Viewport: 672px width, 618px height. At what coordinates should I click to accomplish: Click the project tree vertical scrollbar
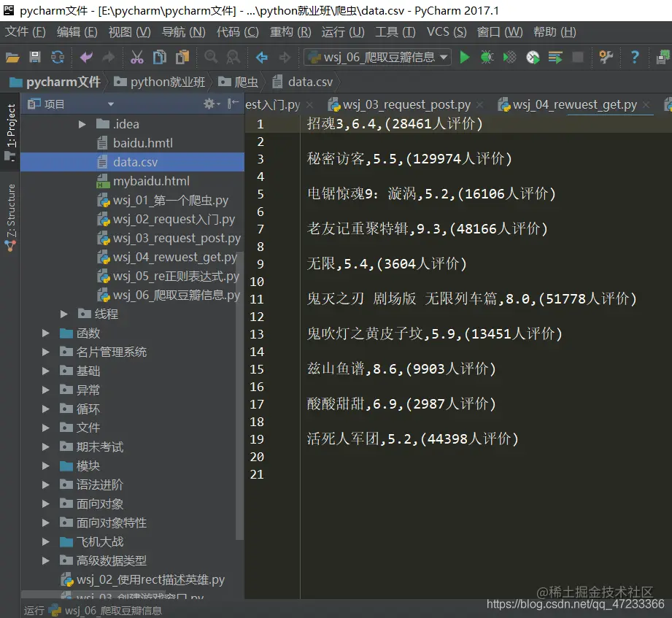click(239, 394)
